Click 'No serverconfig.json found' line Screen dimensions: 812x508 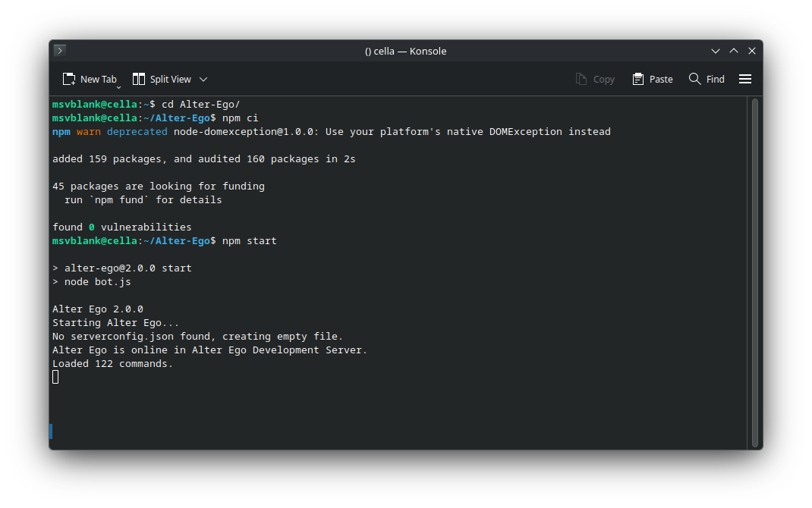[x=197, y=336]
